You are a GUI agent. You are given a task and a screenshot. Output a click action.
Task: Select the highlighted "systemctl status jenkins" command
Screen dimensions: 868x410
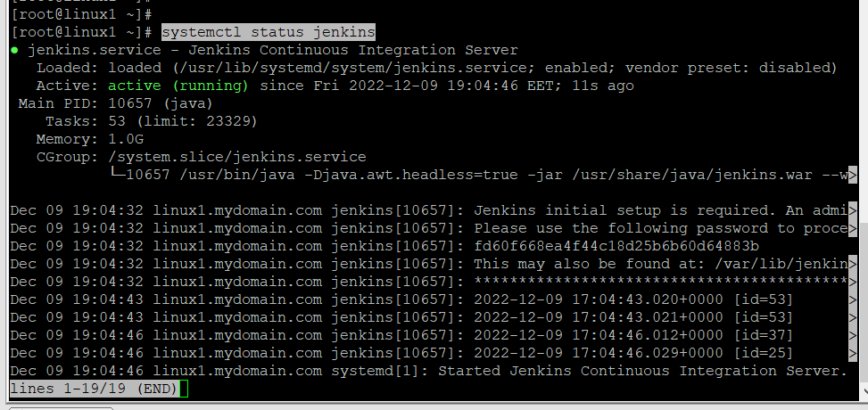pos(268,33)
